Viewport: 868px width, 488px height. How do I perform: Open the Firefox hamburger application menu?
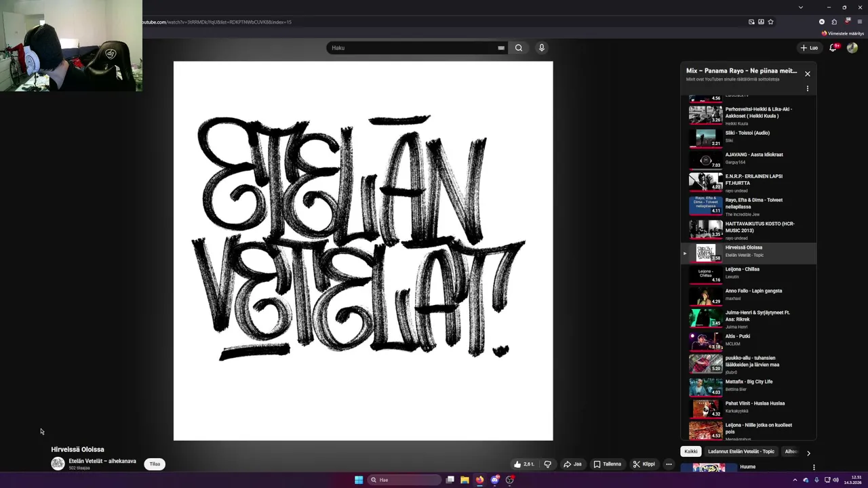coord(859,22)
